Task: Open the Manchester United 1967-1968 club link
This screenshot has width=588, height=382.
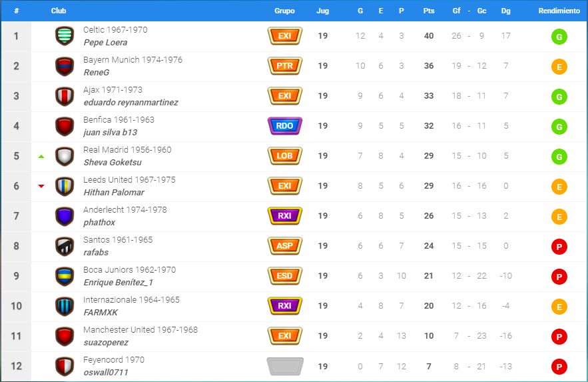Action: (141, 329)
